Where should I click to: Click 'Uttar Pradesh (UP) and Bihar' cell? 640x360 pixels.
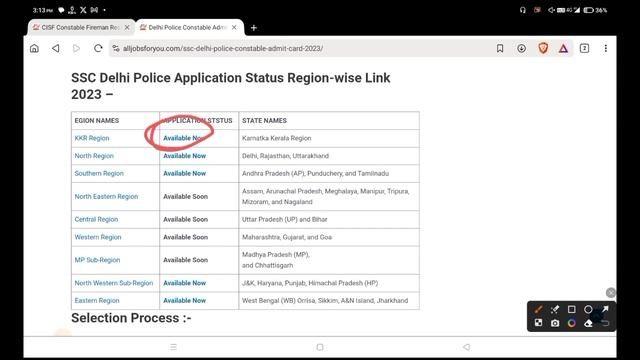pyautogui.click(x=284, y=219)
